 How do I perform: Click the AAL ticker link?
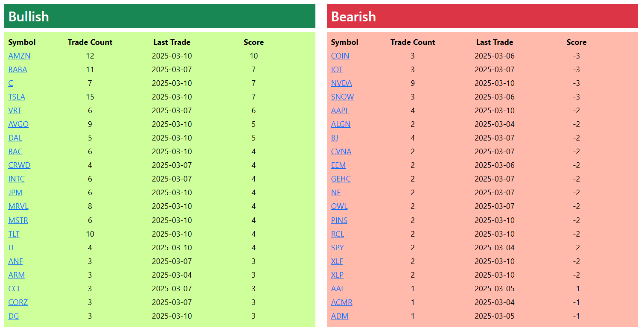click(x=338, y=289)
